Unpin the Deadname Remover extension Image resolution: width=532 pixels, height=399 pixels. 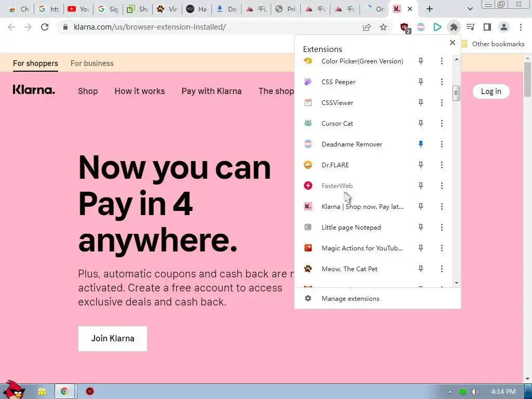(421, 144)
